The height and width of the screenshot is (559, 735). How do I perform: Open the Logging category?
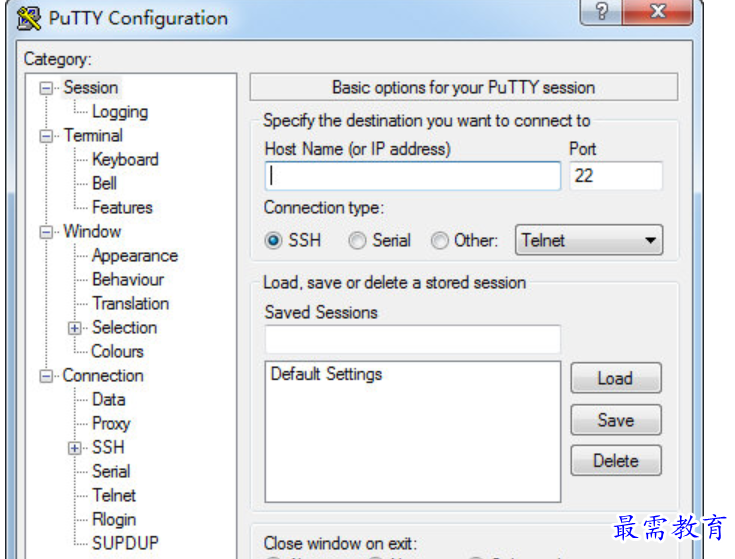pos(119,112)
